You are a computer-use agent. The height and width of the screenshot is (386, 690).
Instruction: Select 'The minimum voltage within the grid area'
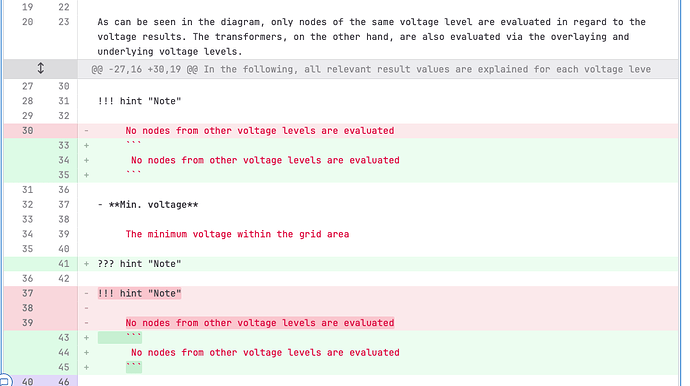point(237,234)
